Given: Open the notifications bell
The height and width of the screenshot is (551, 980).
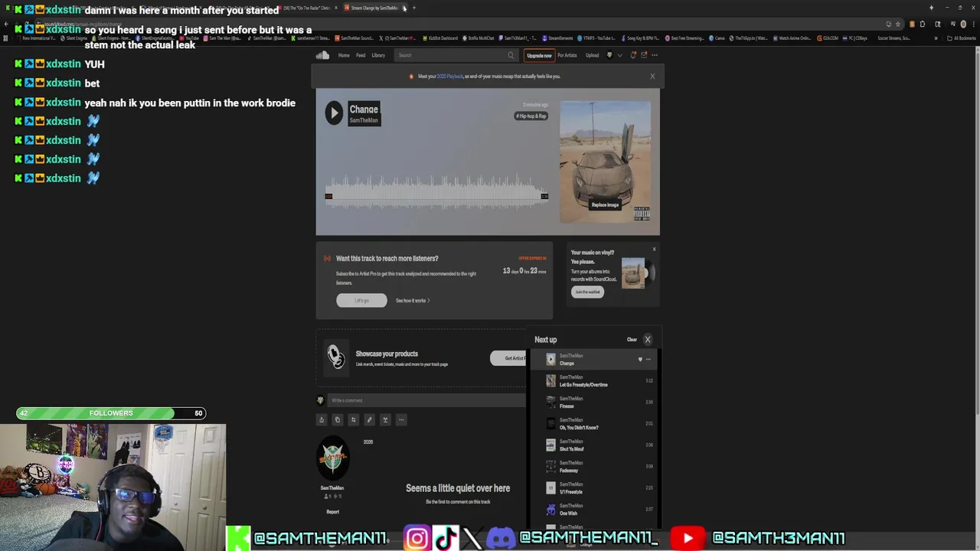Looking at the screenshot, I should [633, 55].
